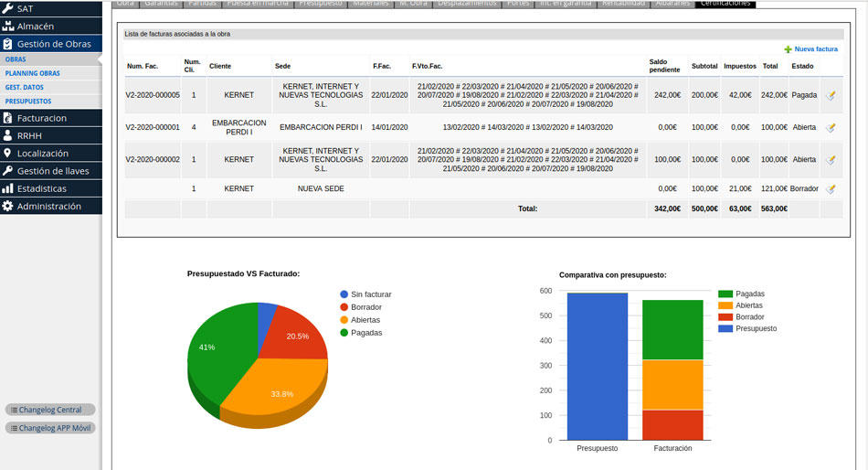Select invoice number V2-2020-000001
Viewport: 868px width, 470px height.
tap(153, 127)
